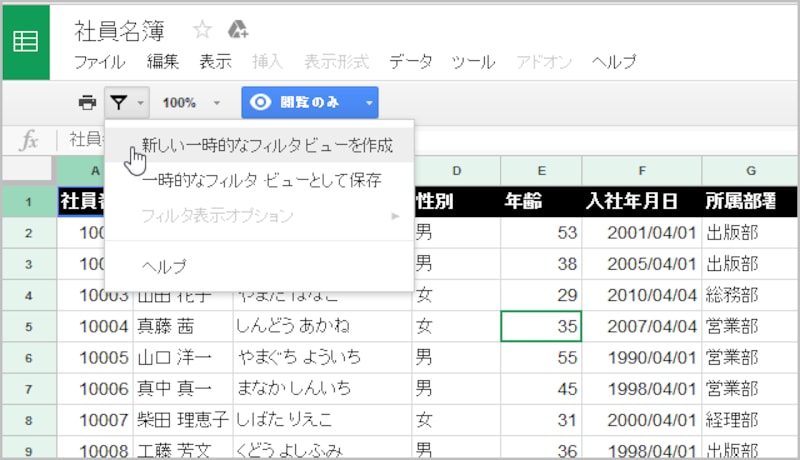The height and width of the screenshot is (460, 800).
Task: Click the cell with 2001/04/01
Action: pyautogui.click(x=642, y=233)
